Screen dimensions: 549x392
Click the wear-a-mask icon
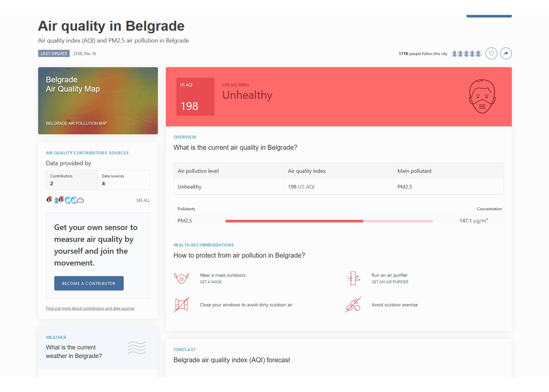(x=181, y=278)
